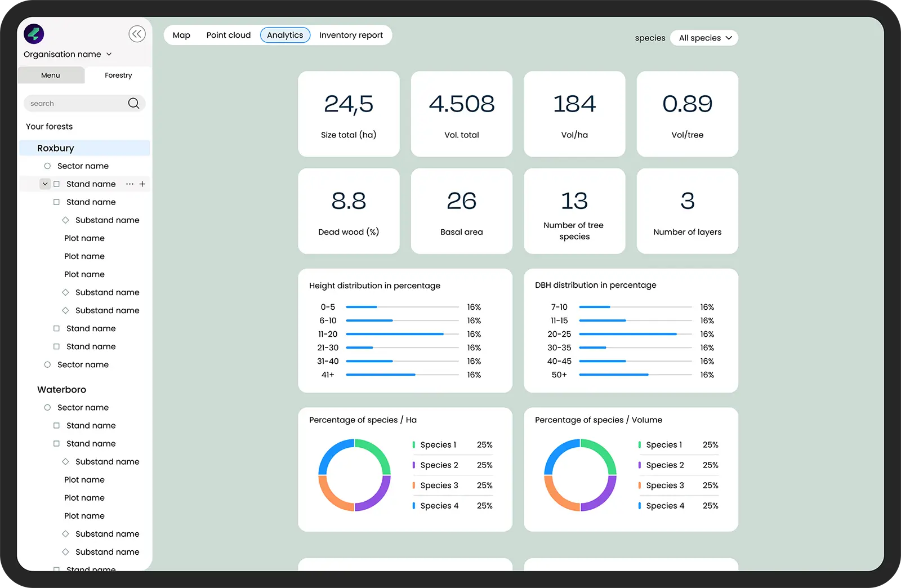
Task: Open the All species filter dropdown
Action: pyautogui.click(x=704, y=38)
